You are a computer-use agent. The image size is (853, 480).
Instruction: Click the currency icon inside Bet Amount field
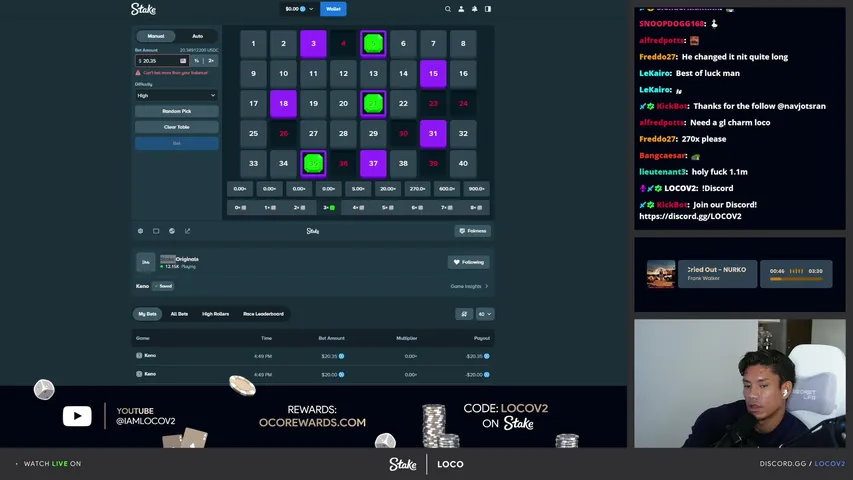[183, 61]
